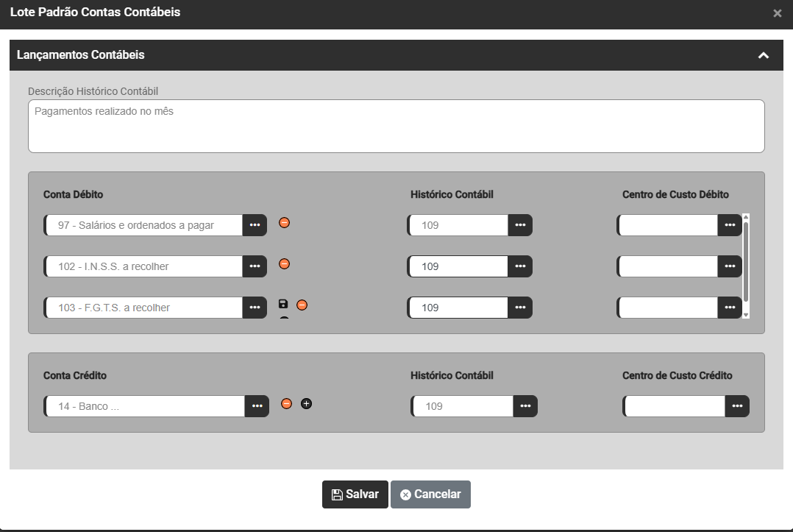Screen dimensions: 793x532
Task: Open Centro de Custo Crédito lookup button
Action: [737, 406]
